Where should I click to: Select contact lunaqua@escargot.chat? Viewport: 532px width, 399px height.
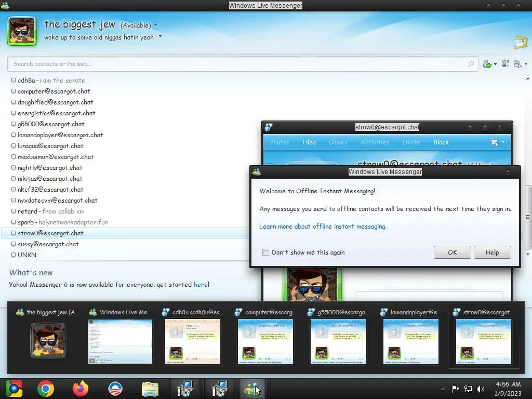click(x=50, y=146)
